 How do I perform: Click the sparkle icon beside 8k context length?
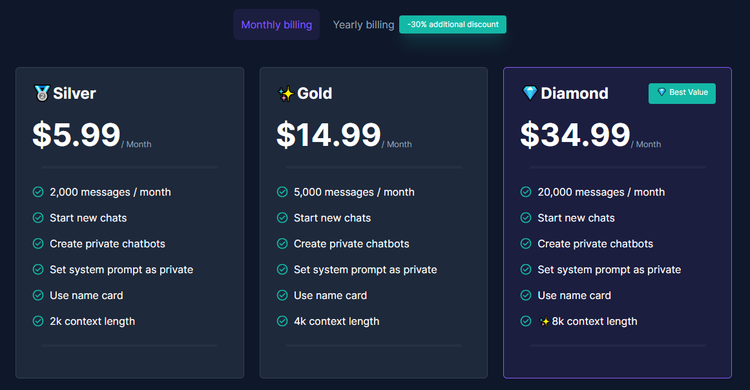click(x=544, y=322)
